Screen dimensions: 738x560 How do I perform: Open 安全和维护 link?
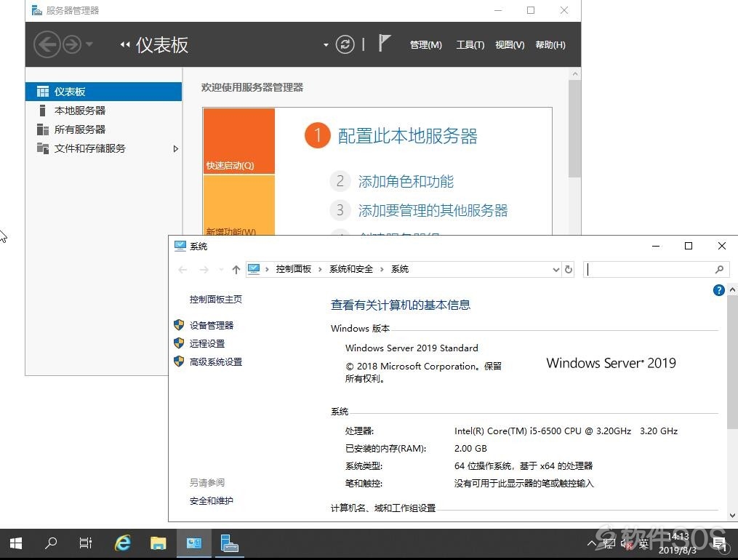pos(212,500)
